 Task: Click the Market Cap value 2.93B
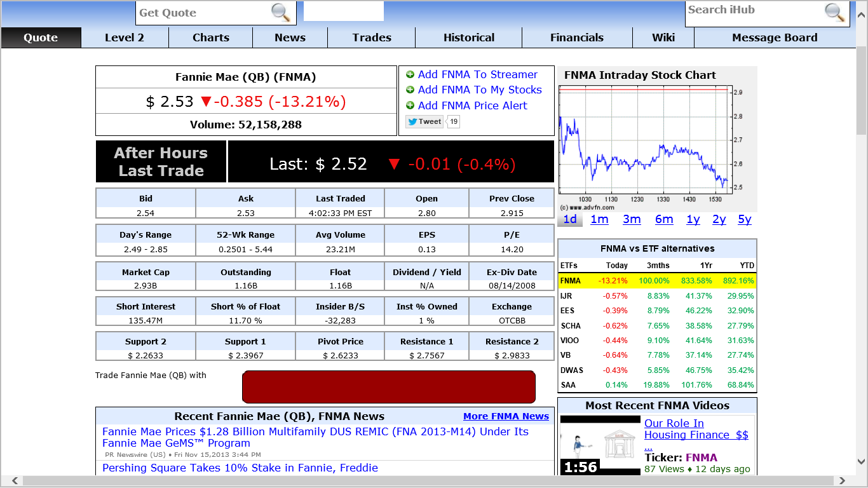146,286
